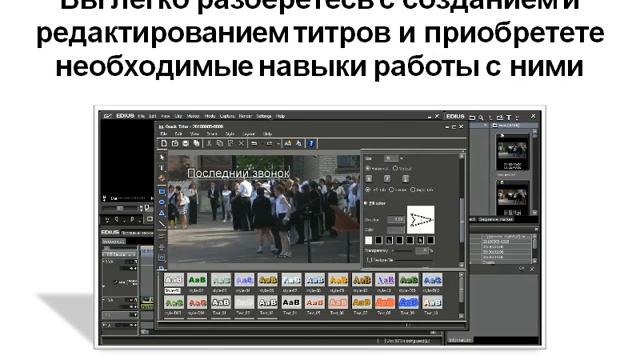Click second black fill color swatch
The height and width of the screenshot is (360, 640).
pyautogui.click(x=379, y=240)
